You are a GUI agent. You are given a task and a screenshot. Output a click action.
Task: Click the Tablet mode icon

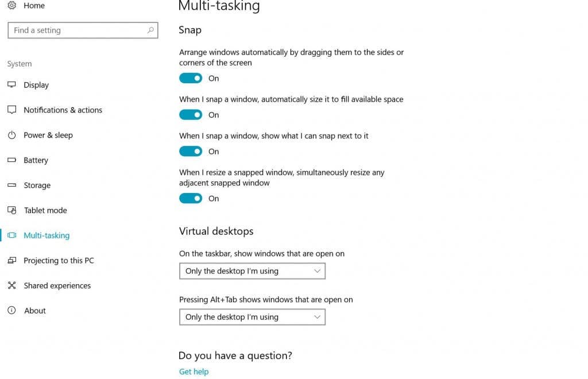[12, 210]
